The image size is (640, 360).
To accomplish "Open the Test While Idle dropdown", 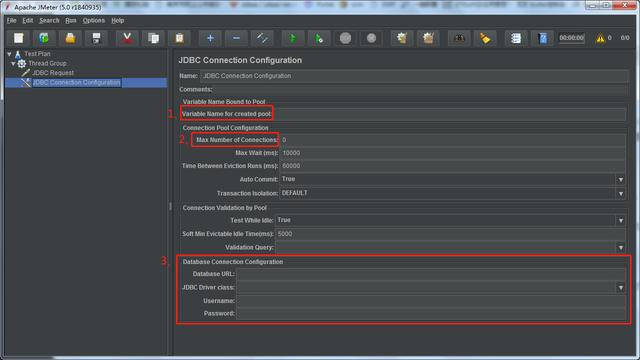I will (620, 220).
